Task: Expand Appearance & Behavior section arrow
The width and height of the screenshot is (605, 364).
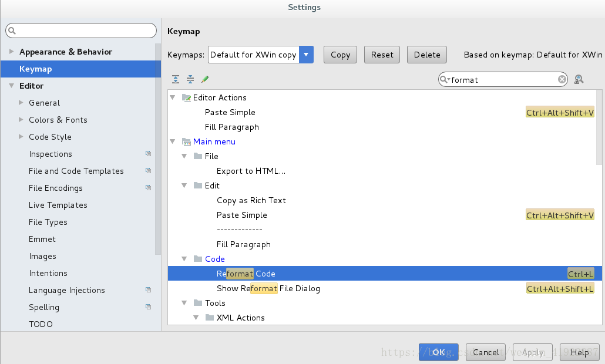Action: tap(12, 51)
